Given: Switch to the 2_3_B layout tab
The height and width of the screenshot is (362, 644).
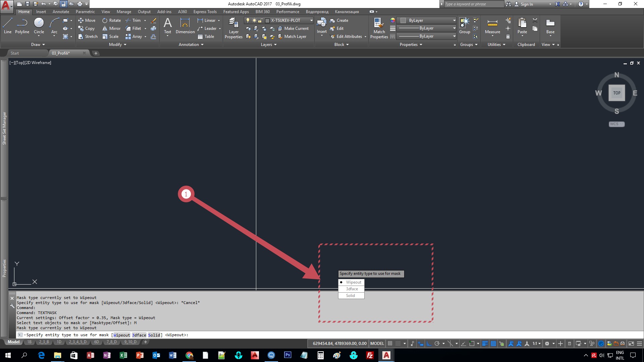Looking at the screenshot, I should 44,342.
